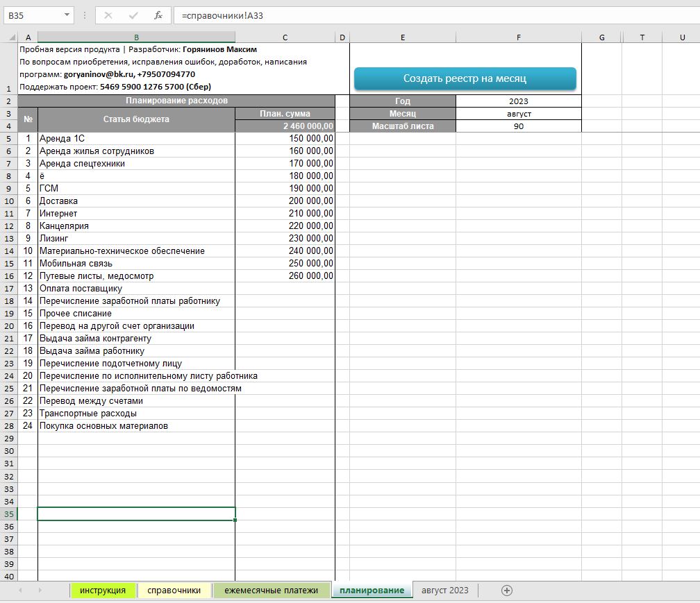Select the Перечисление подотчетному лицу cell
700x603 pixels.
(137, 364)
